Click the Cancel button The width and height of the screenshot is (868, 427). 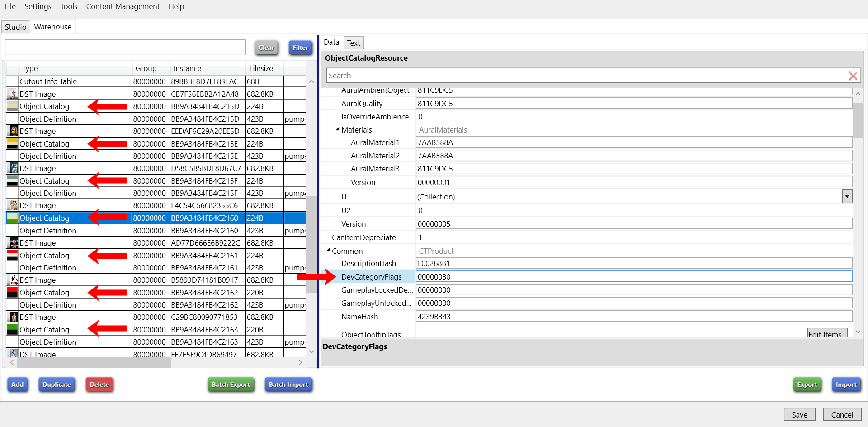842,414
